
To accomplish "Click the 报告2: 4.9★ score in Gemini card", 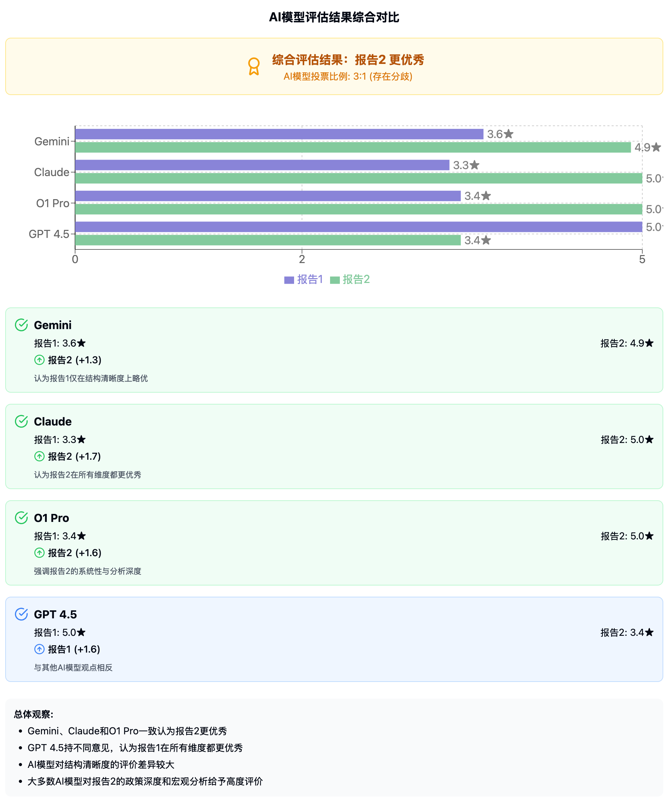I will click(x=627, y=343).
